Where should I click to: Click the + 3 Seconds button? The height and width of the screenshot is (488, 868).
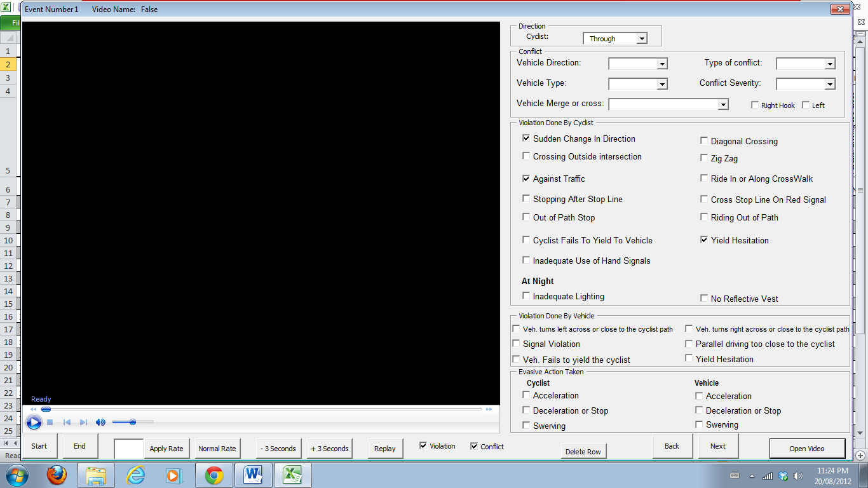[330, 448]
